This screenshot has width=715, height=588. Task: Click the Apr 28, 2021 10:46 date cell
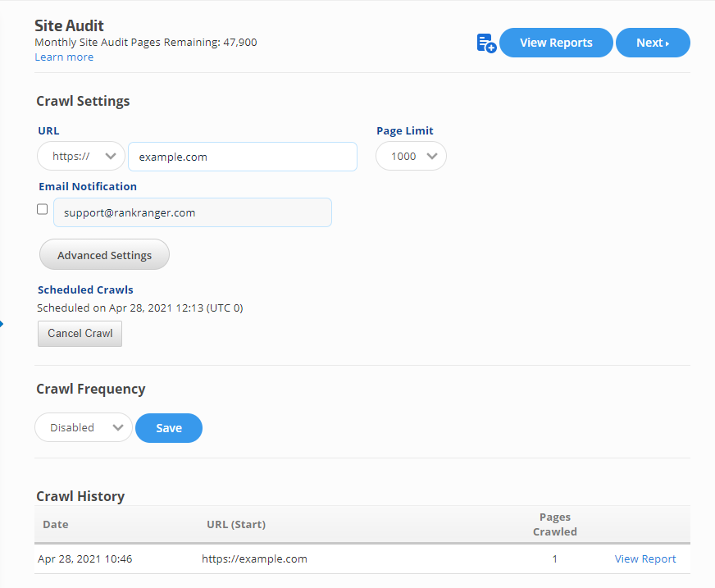click(84, 559)
